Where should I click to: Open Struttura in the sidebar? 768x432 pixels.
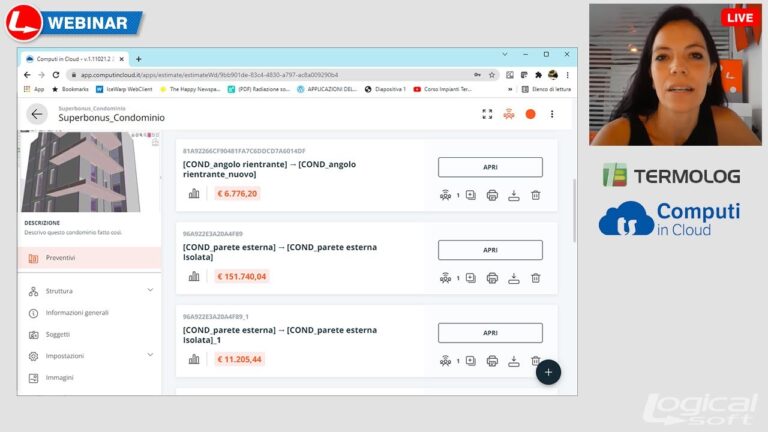click(59, 291)
